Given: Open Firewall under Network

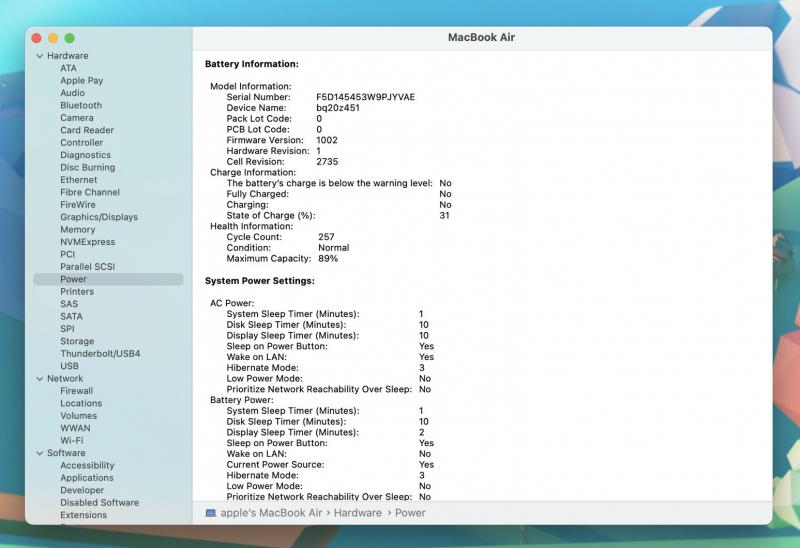Looking at the screenshot, I should [x=77, y=391].
